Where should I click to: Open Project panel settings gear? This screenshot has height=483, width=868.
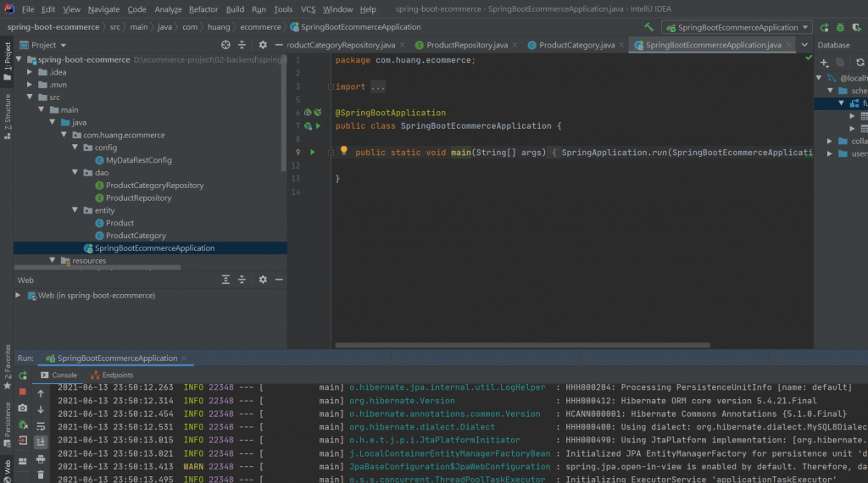pyautogui.click(x=263, y=45)
